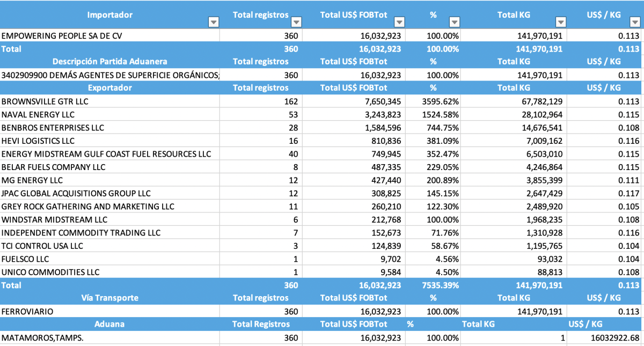This screenshot has width=644, height=346.
Task: Select the 212,768 FOB value
Action: (x=355, y=220)
